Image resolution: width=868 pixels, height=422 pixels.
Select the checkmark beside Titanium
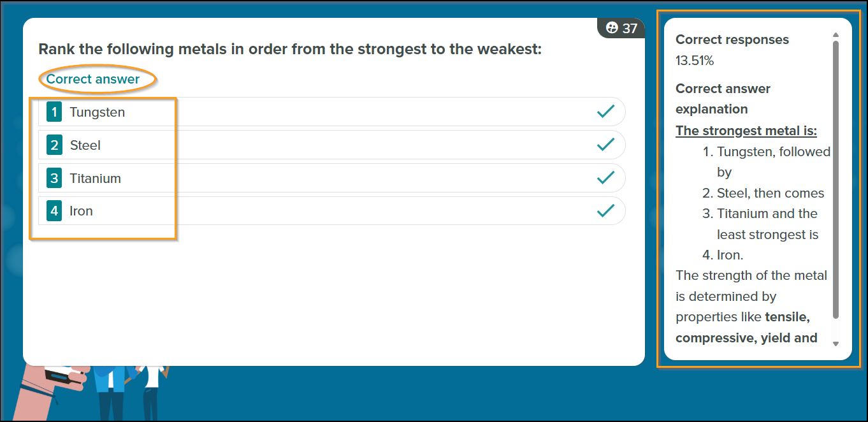[x=605, y=178]
